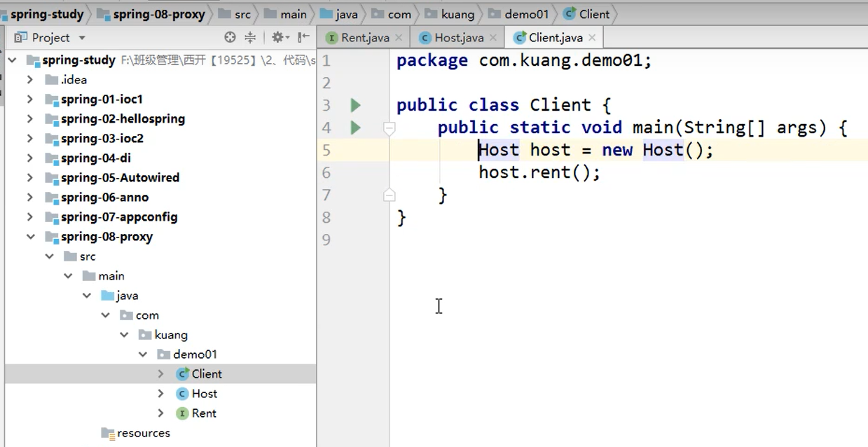Viewport: 868px width, 447px height.
Task: Close the Client.java tab
Action: [x=592, y=38]
